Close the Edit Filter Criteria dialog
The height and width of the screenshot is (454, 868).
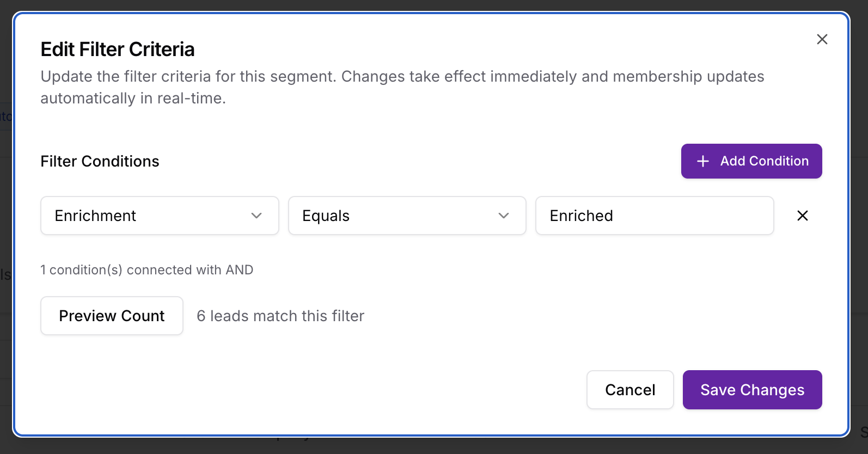click(x=822, y=39)
